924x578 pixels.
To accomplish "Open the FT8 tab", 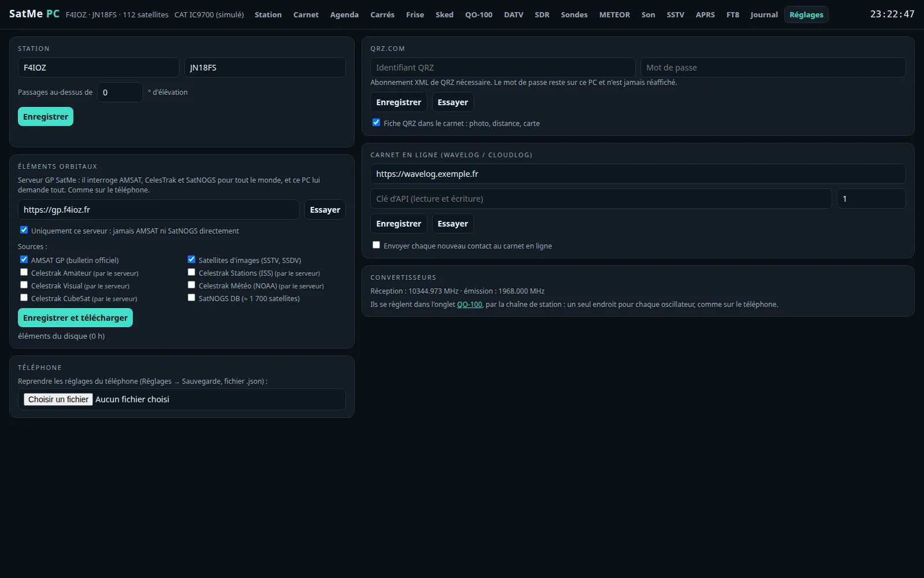I will 733,14.
